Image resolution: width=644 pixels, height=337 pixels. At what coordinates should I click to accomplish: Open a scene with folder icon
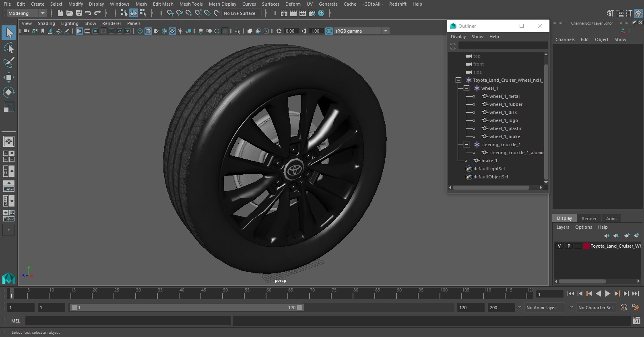[x=70, y=13]
